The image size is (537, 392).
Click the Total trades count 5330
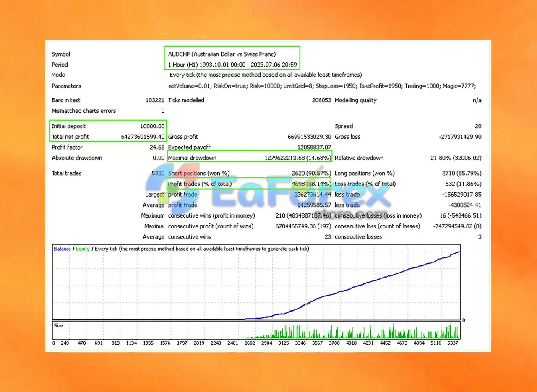tap(158, 173)
